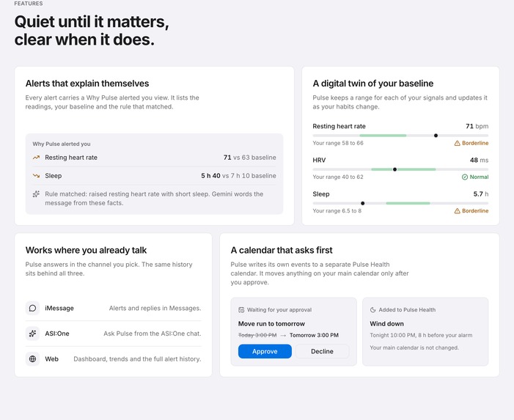Viewport: 514px width, 420px height.
Task: Click the 'Why Pulse alerted you' label
Action: pos(62,144)
